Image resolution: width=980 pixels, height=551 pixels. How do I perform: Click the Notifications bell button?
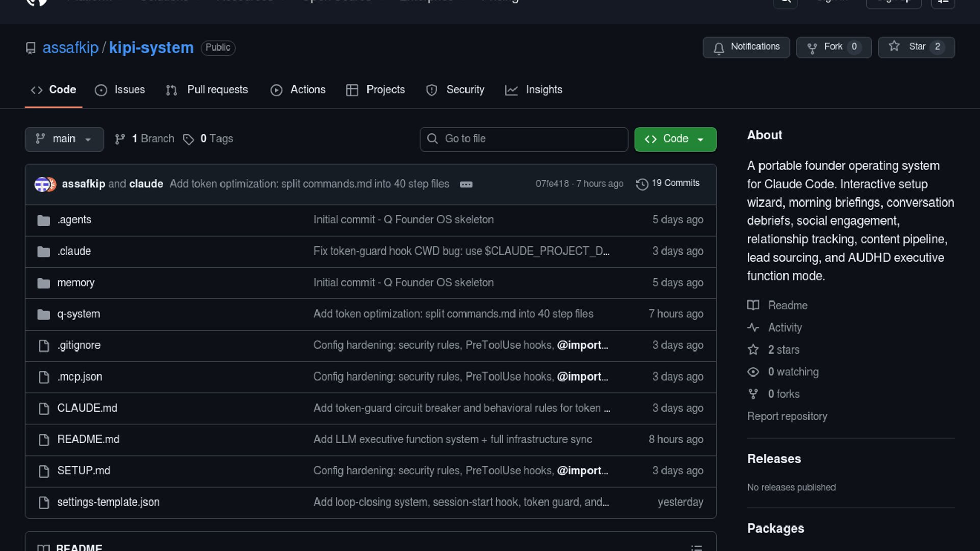click(746, 47)
